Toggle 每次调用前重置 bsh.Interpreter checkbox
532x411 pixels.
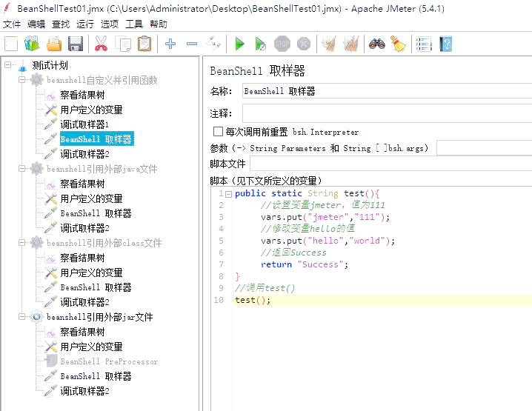[218, 132]
